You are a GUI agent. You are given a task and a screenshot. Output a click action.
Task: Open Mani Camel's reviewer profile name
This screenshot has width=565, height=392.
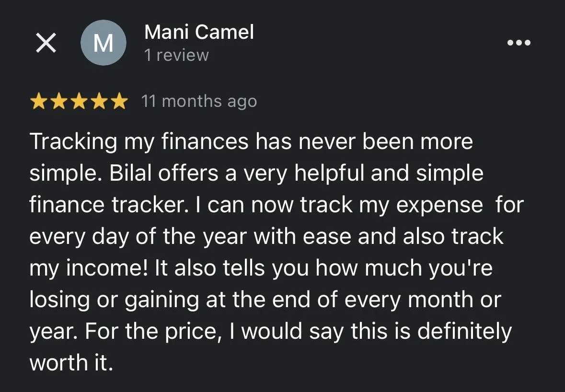click(199, 32)
